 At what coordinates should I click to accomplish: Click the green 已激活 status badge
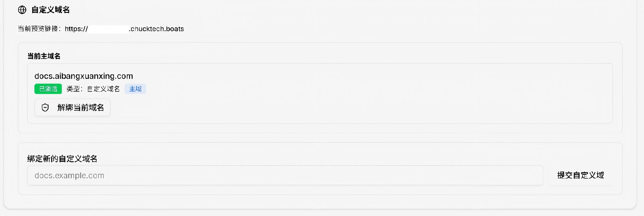[x=48, y=89]
